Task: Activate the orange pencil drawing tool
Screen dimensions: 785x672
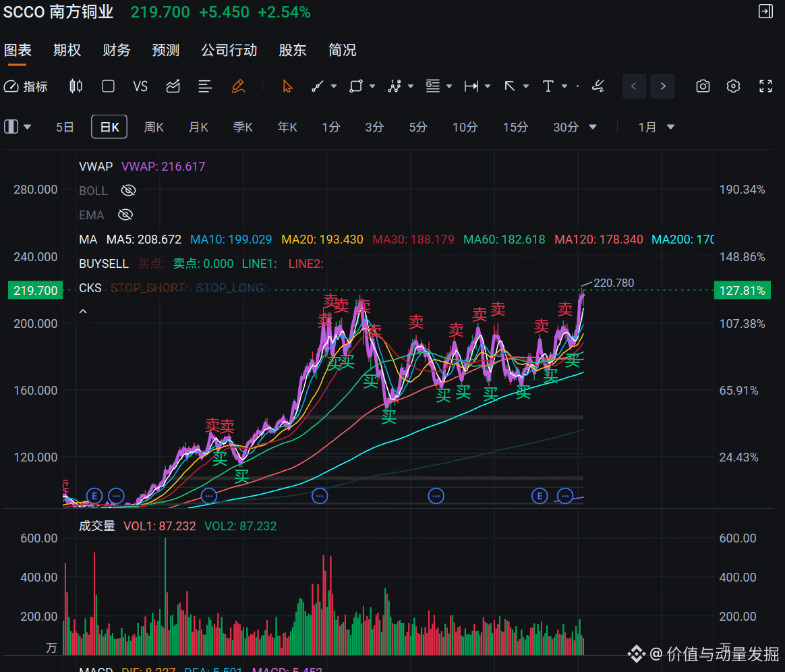Action: pos(238,86)
